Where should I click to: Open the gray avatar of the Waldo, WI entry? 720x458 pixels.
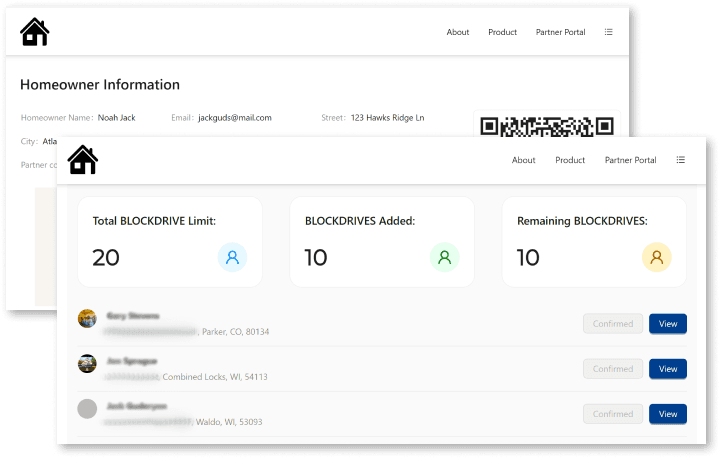[87, 408]
